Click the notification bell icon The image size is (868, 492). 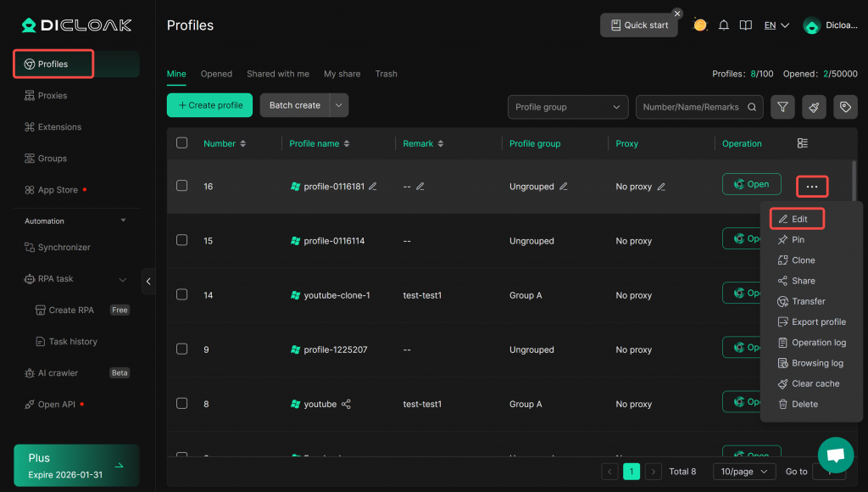[x=723, y=25]
